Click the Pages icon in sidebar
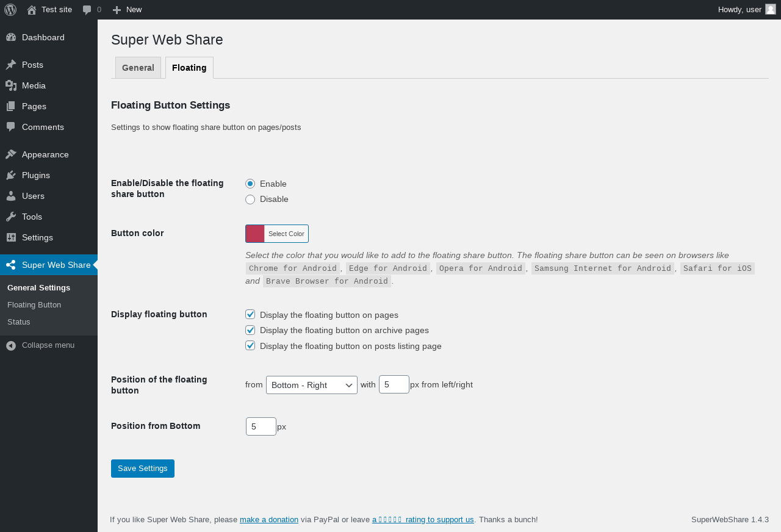Screen dimensions: 781x532 click(11, 106)
